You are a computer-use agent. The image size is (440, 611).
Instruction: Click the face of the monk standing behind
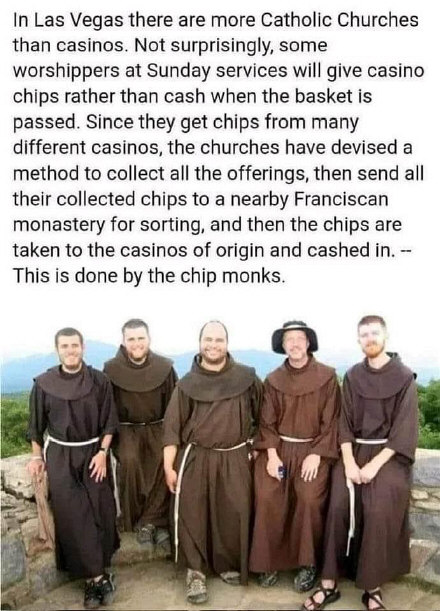click(136, 341)
